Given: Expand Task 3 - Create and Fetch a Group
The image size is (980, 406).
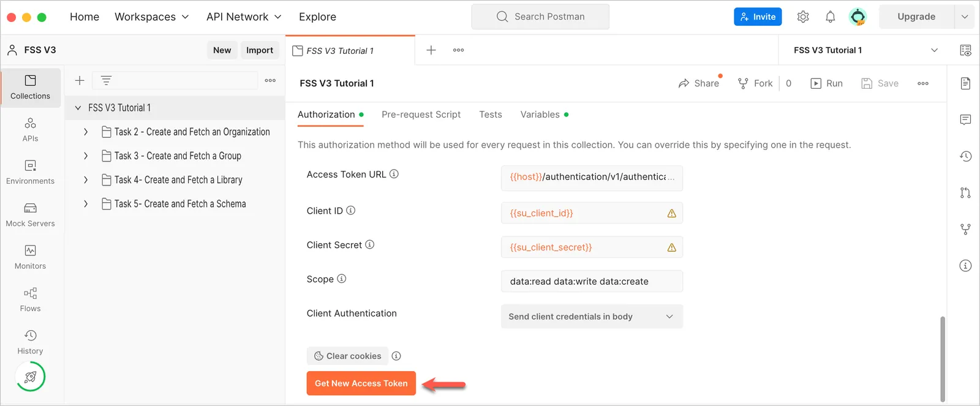Looking at the screenshot, I should click(85, 156).
